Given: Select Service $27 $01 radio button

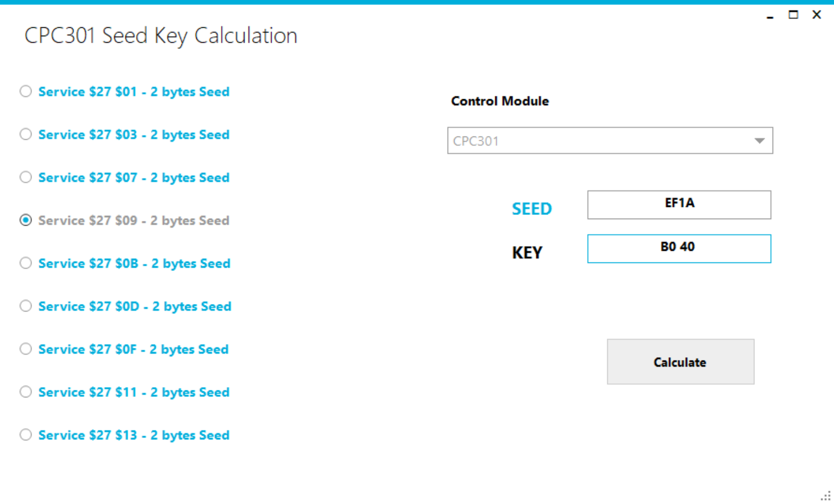Looking at the screenshot, I should (x=26, y=91).
